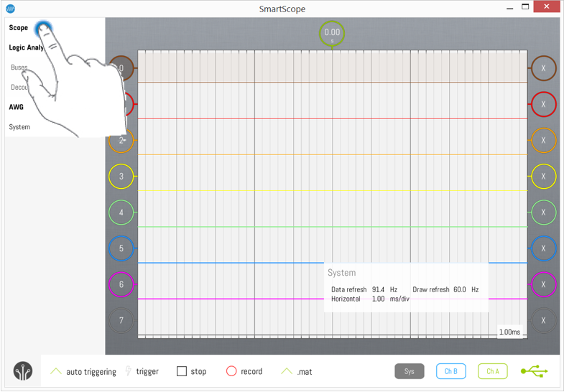Click the green USB connection icon

pos(534,371)
